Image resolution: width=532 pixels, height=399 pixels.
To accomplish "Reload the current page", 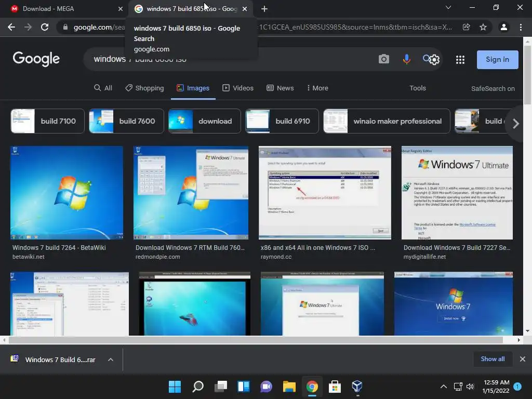I will click(x=45, y=27).
